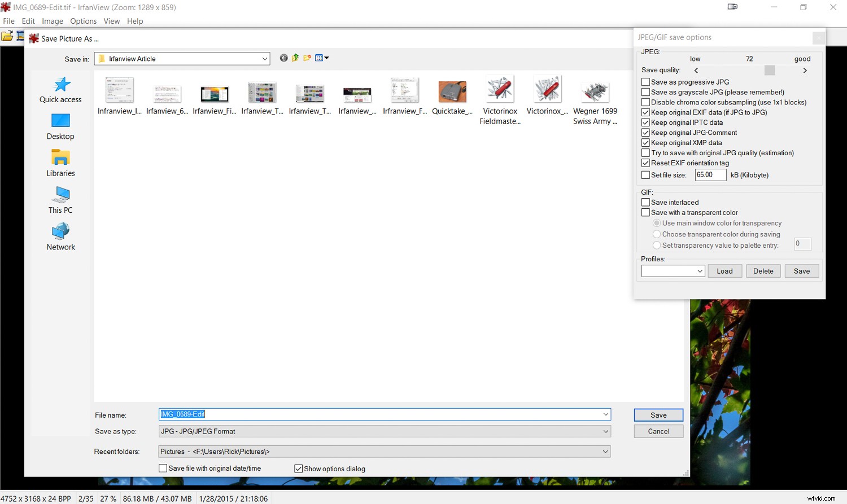Open the Desktop location icon

60,126
